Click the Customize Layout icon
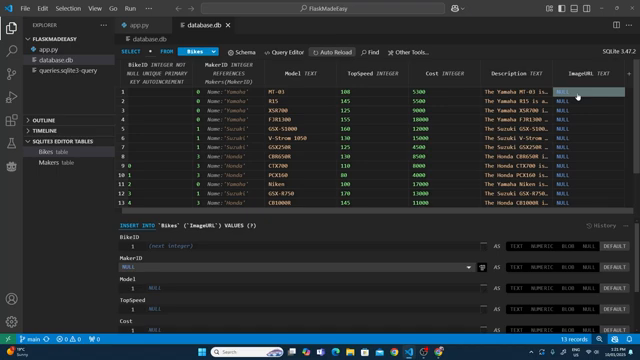The width and height of the screenshot is (640, 360). 549,8
